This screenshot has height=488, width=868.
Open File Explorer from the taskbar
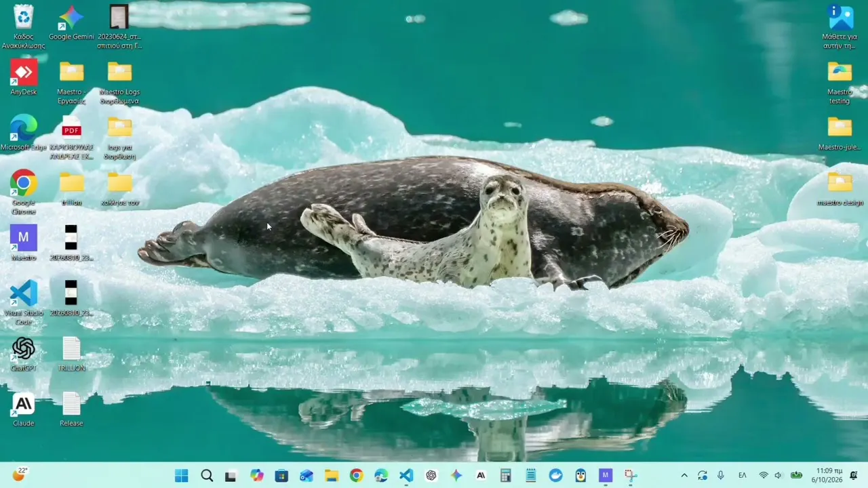(x=331, y=476)
